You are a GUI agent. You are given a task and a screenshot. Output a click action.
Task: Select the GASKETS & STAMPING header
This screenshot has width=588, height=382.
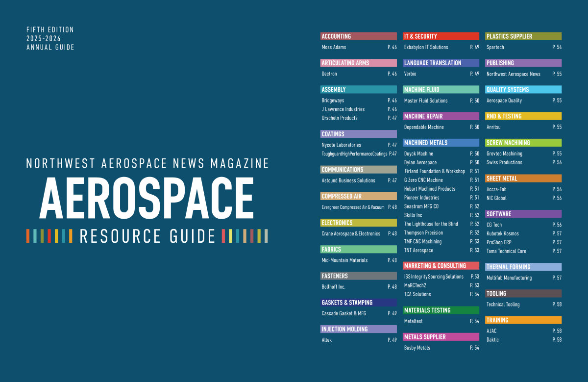(x=358, y=303)
